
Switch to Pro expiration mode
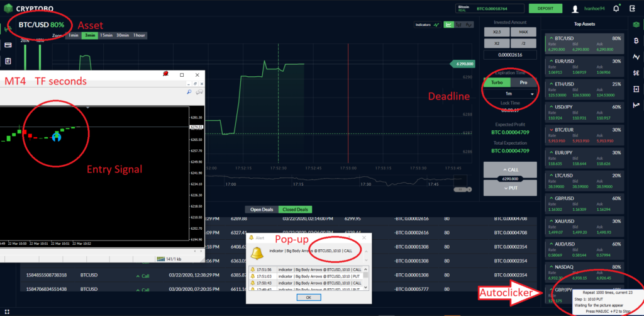[x=523, y=82]
